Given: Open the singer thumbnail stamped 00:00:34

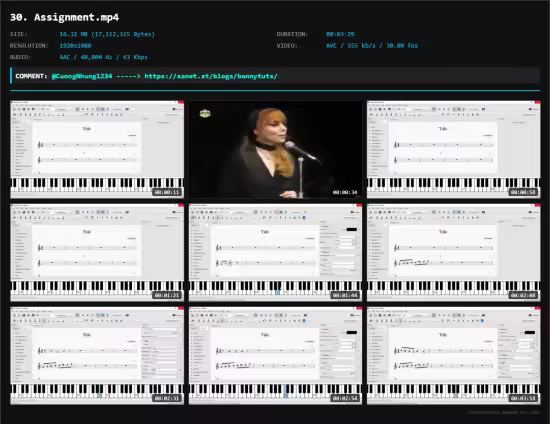Looking at the screenshot, I should (275, 149).
